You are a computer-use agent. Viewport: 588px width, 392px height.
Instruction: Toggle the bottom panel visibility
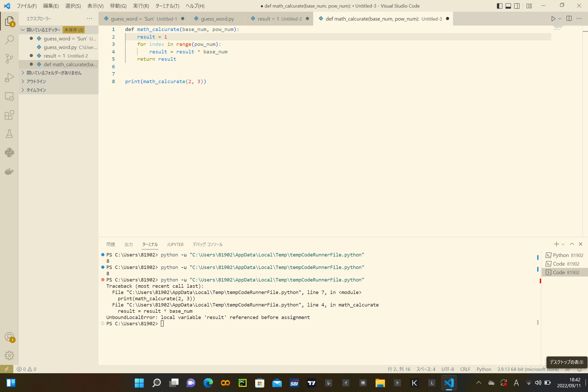508,6
